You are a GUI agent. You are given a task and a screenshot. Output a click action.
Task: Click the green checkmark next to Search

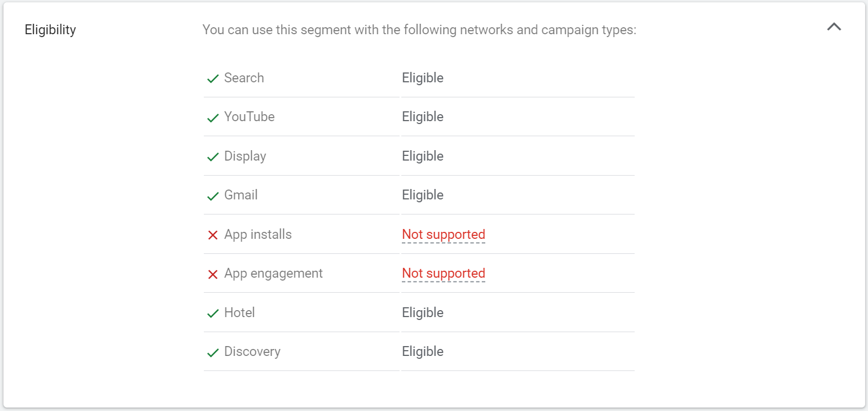click(213, 78)
